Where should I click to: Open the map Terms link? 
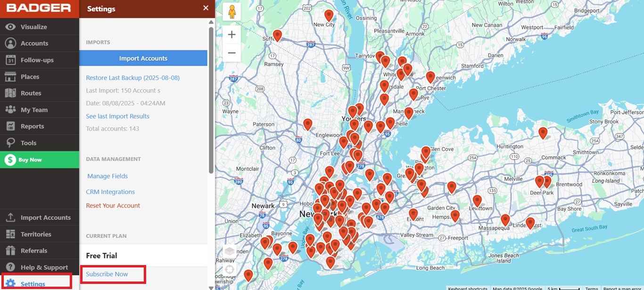591,288
